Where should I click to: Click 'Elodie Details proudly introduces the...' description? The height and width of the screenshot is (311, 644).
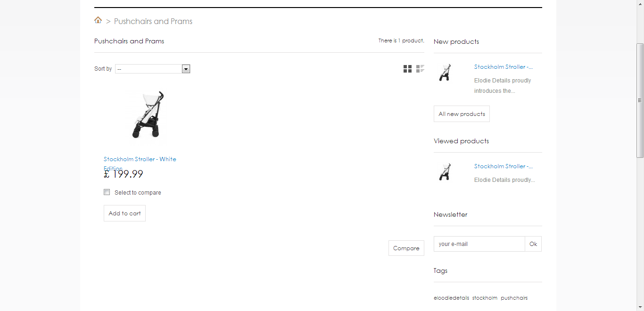(503, 86)
